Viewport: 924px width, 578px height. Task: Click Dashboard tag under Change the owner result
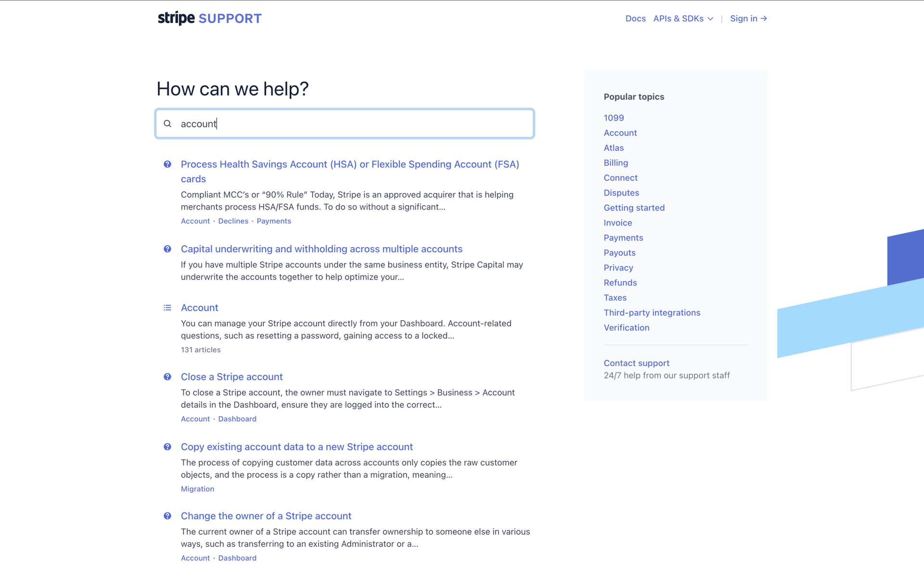click(237, 558)
